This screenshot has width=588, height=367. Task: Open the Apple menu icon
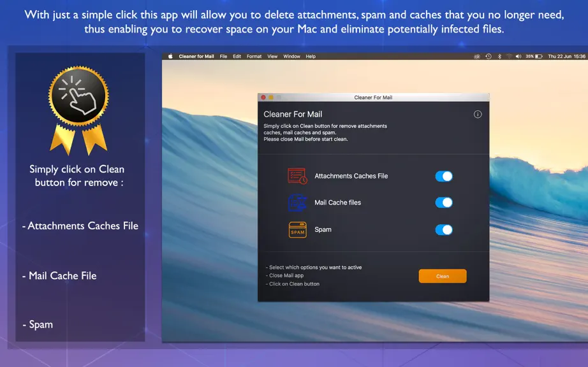(x=170, y=56)
